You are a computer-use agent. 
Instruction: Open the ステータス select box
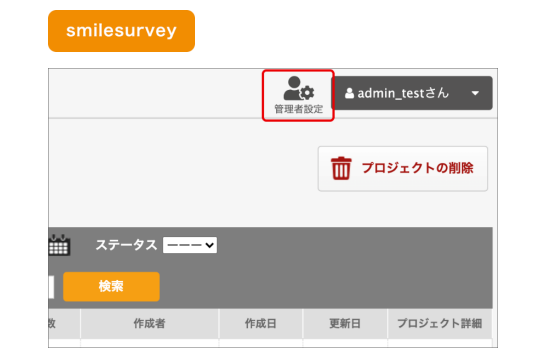pos(190,245)
